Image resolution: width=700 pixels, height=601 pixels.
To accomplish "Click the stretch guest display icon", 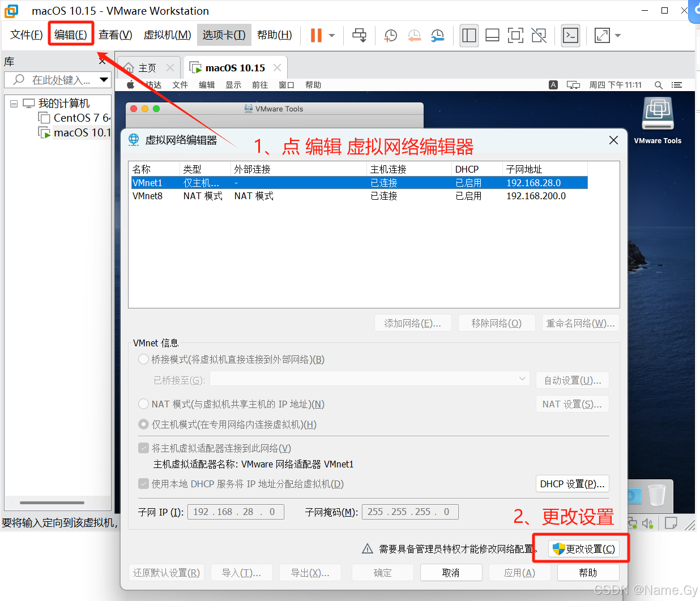I will 602,35.
